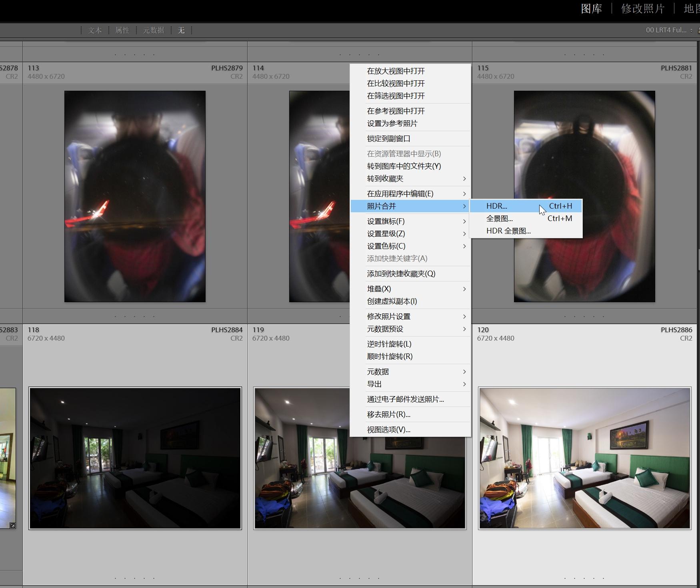Open 元数据 submenu in context menu
Image resolution: width=700 pixels, height=588 pixels.
410,371
